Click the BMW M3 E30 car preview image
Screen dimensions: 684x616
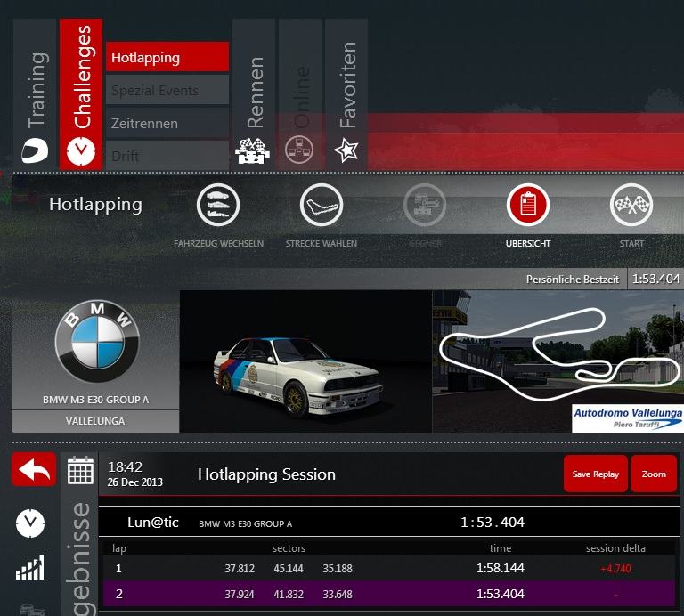[x=305, y=361]
